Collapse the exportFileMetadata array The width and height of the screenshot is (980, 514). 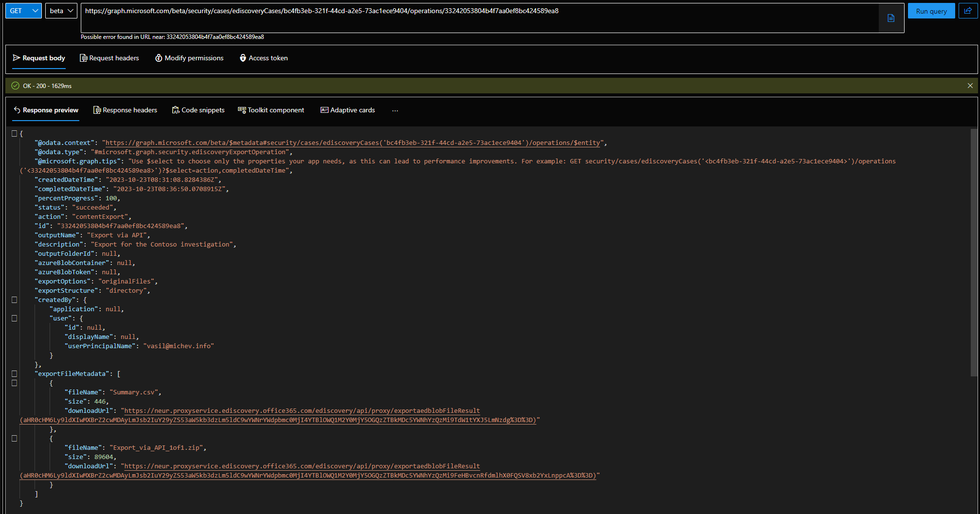tap(14, 374)
